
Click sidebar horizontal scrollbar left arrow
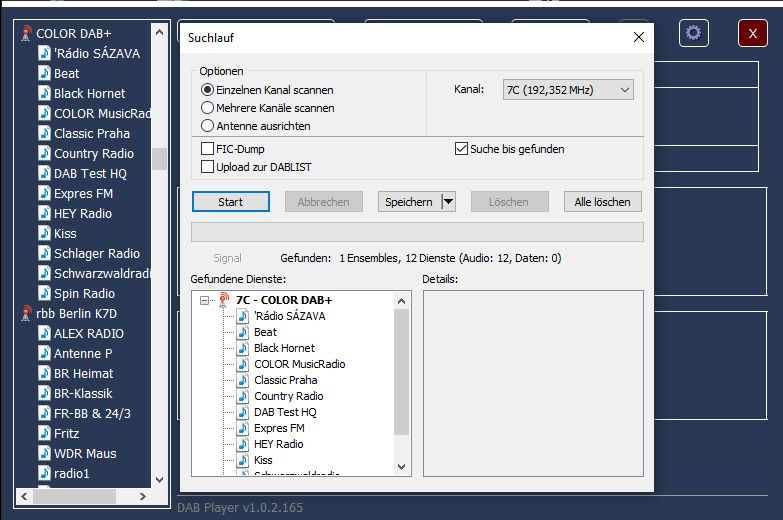(x=23, y=497)
